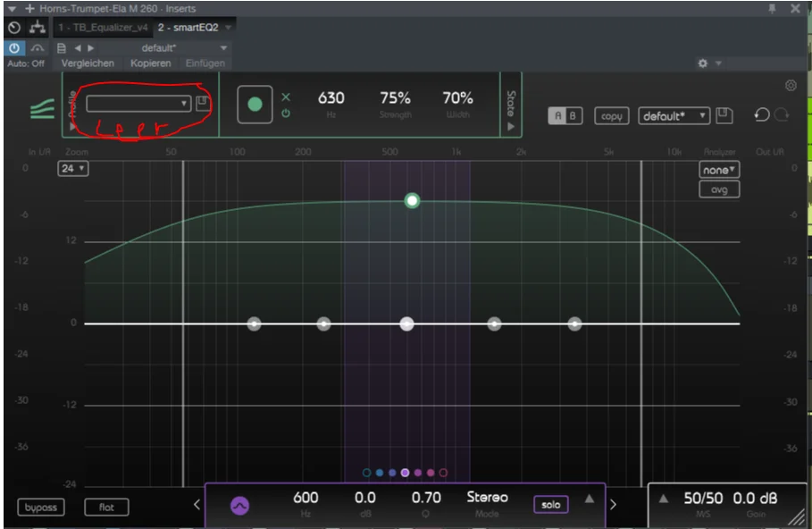Viewport: 812px width, 529px height.
Task: Select the bright selected 600 Hz band node
Action: 407,324
